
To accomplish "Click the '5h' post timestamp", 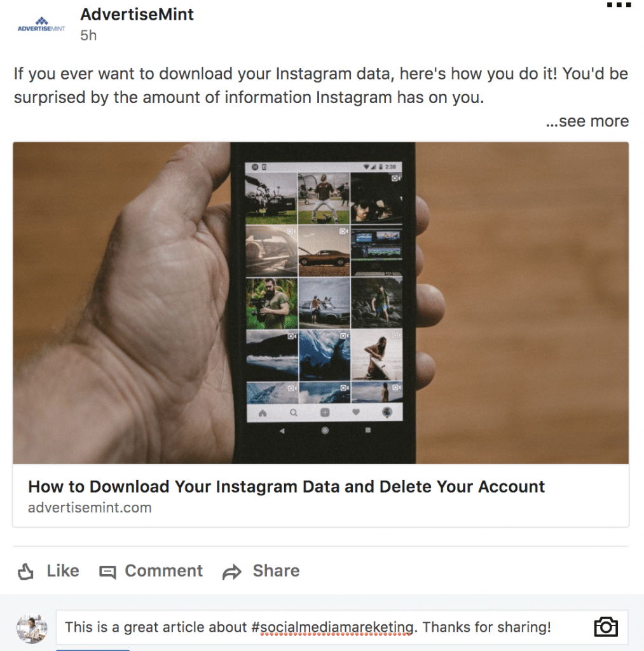I will 88,36.
